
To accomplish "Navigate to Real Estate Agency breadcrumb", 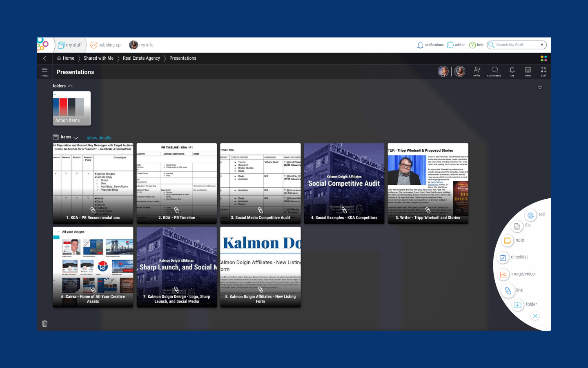I will [141, 58].
